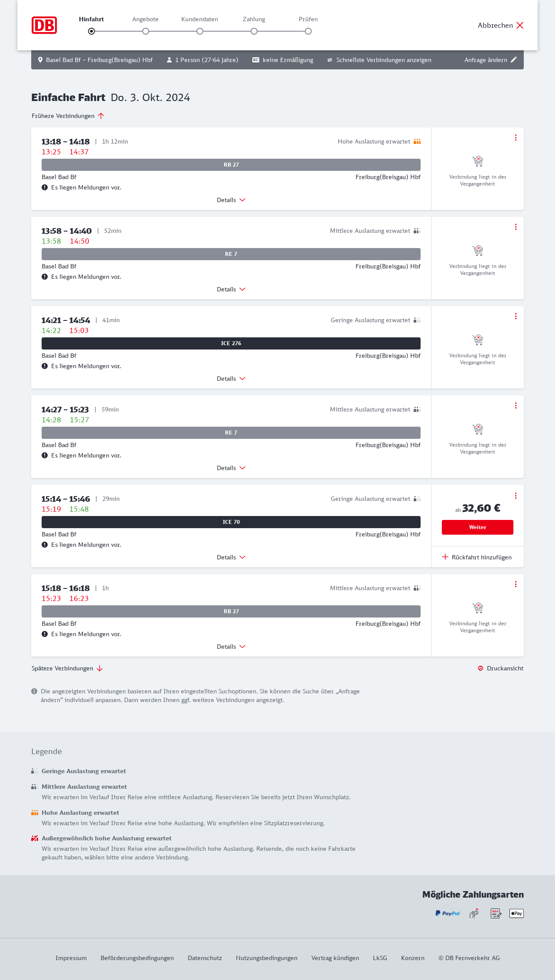Cancel booking with Abbrechen
555x980 pixels.
point(500,25)
